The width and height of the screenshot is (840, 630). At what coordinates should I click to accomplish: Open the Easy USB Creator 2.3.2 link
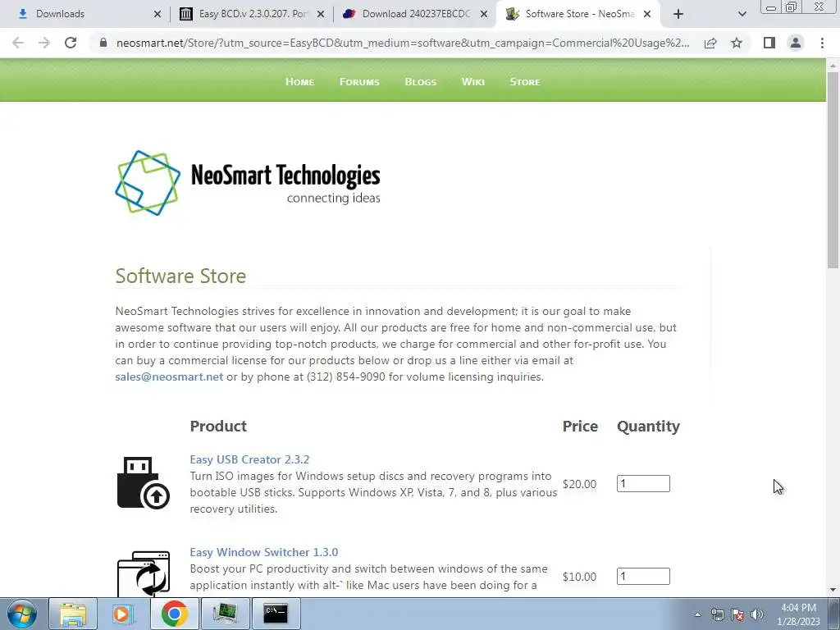click(x=249, y=459)
